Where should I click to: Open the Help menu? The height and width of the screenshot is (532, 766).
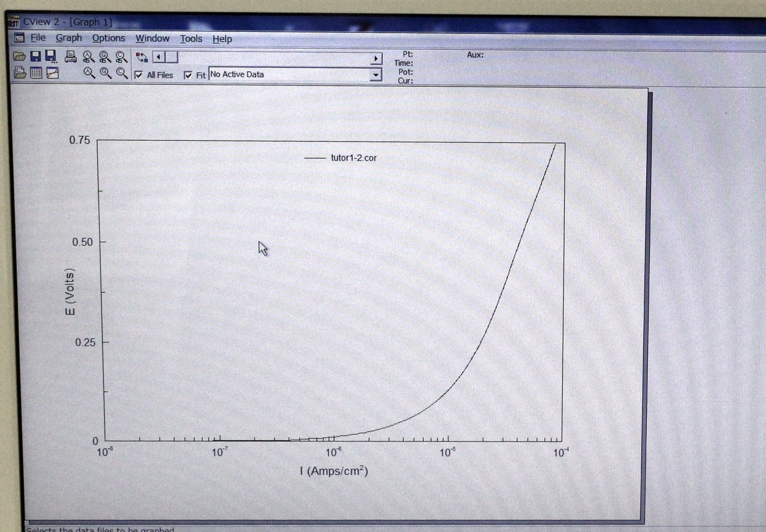(222, 39)
